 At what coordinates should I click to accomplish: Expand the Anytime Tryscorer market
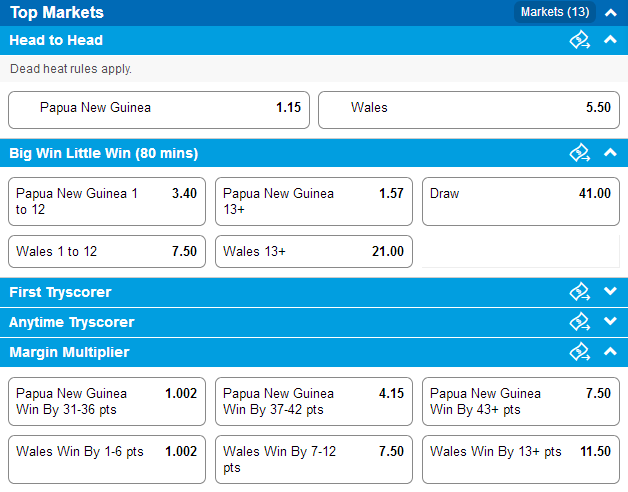tap(610, 321)
